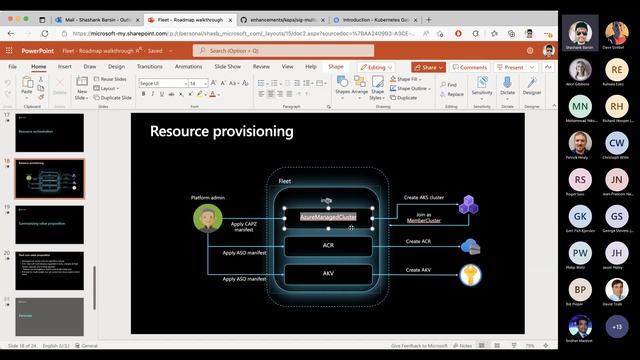Toggle Italic formatting
Viewport: 640px width, 360px height.
tap(153, 94)
